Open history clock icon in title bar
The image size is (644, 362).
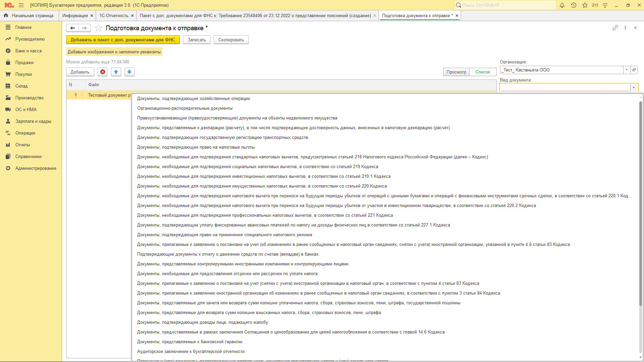574,5
